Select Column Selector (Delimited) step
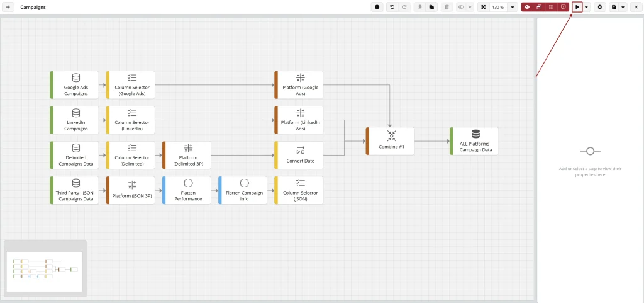 point(131,155)
